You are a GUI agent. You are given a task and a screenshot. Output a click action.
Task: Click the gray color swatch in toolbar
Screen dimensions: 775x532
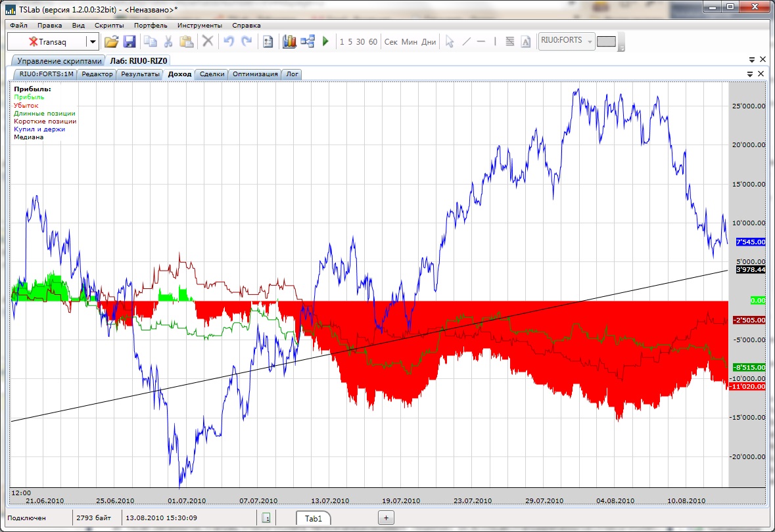pos(606,41)
